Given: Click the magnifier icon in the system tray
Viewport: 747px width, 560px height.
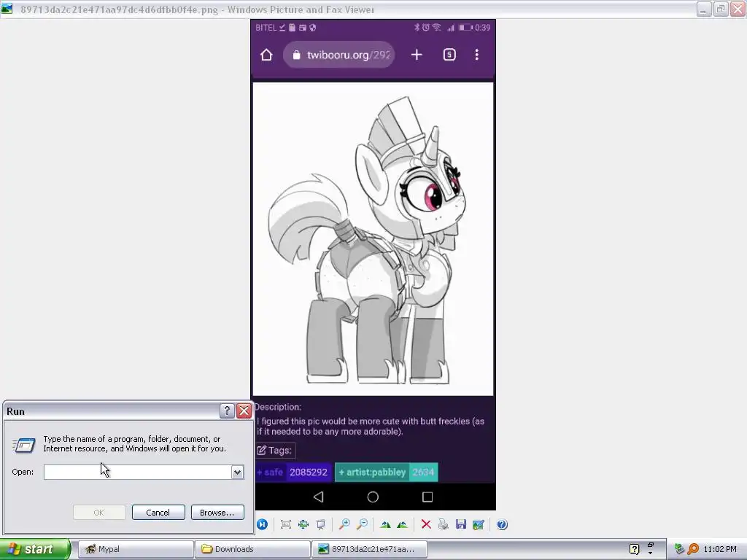Looking at the screenshot, I should (x=693, y=549).
